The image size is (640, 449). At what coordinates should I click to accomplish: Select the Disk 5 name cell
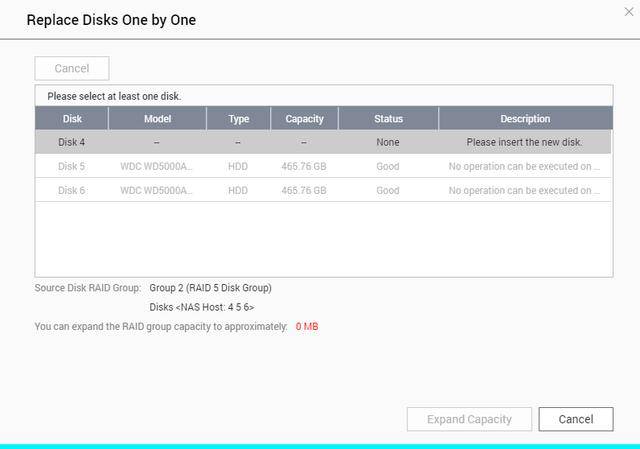[72, 166]
